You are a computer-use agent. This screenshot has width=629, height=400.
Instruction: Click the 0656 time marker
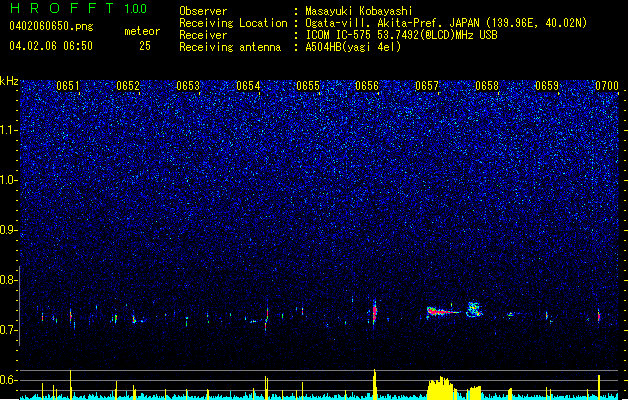[x=367, y=86]
